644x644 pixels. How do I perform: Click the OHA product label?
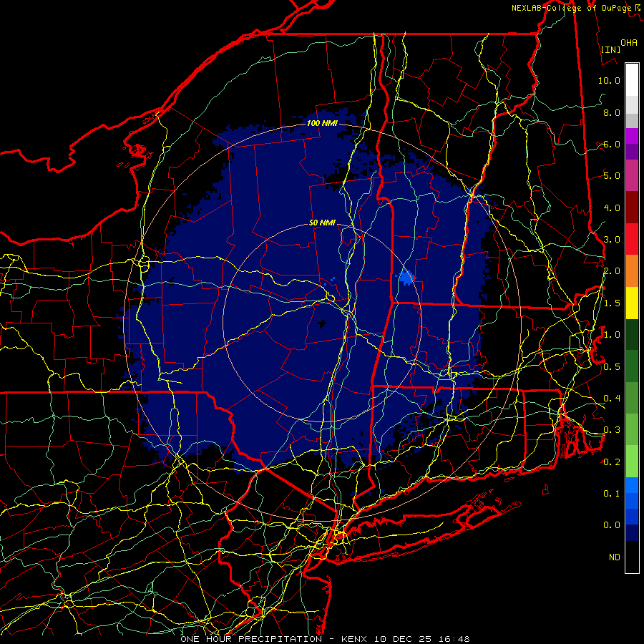(629, 42)
